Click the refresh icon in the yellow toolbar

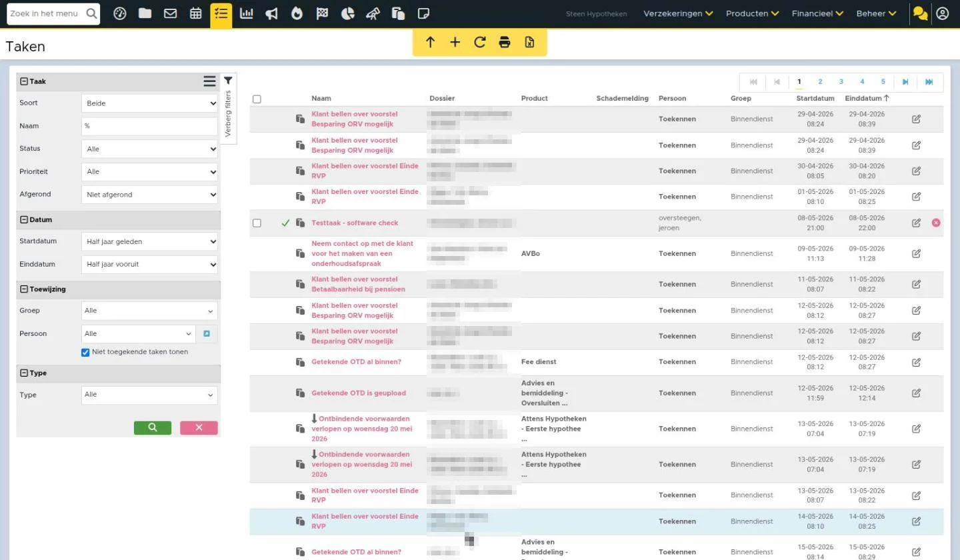point(480,43)
